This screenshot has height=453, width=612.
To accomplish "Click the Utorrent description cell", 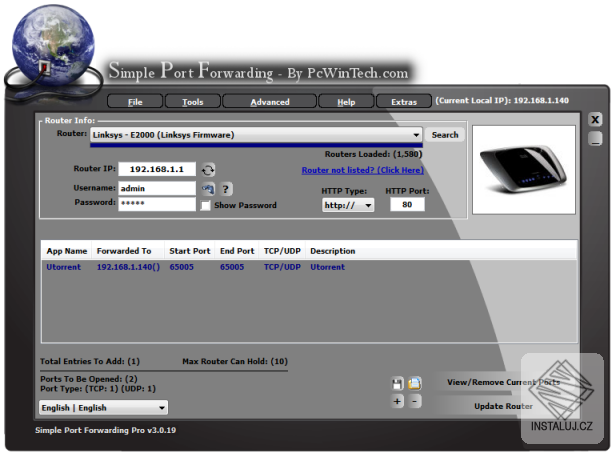I will click(x=327, y=267).
